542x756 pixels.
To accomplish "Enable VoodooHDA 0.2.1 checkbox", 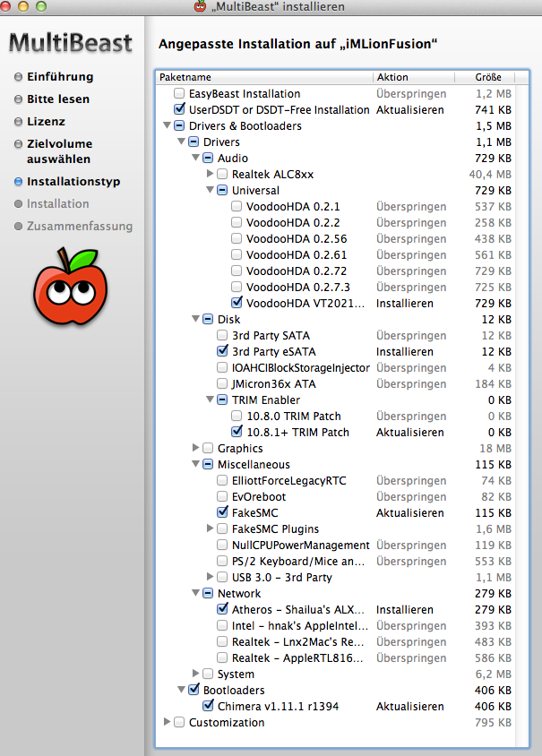I will pos(237,206).
